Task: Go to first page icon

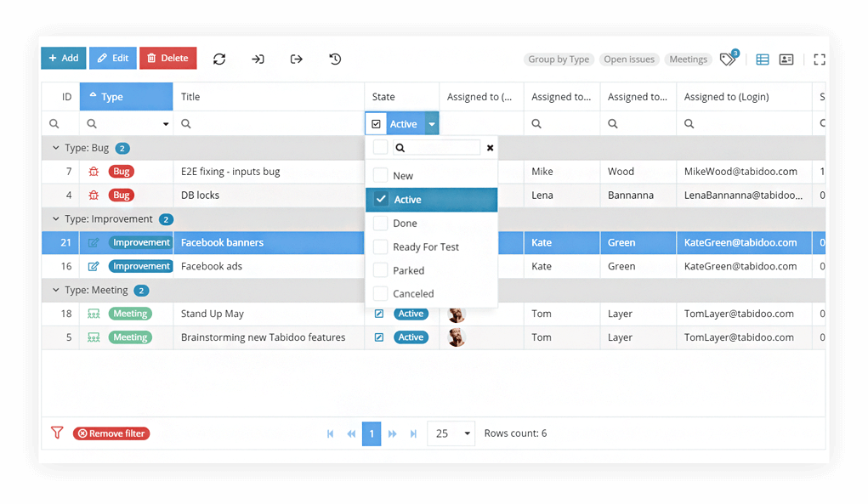Action: point(330,433)
